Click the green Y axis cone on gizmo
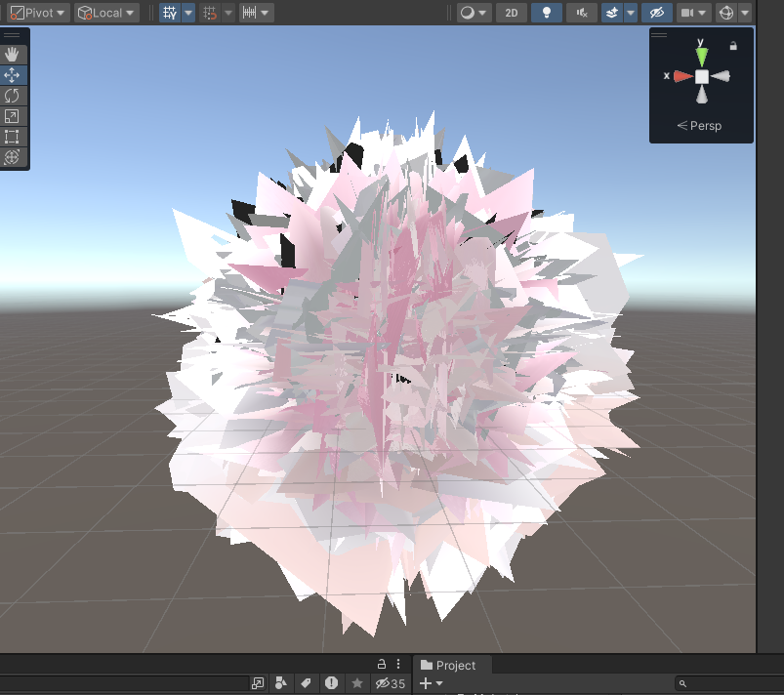 point(702,56)
